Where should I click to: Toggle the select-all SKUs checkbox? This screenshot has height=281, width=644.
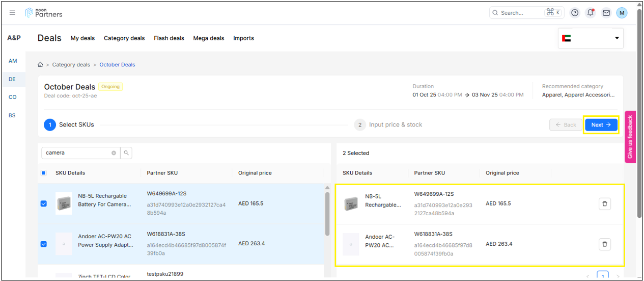(x=43, y=173)
